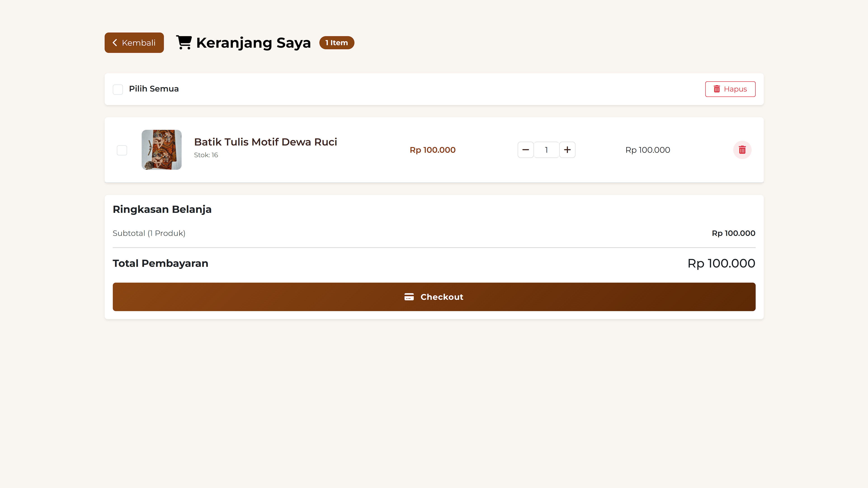Click the trash icon in Hapus button
This screenshot has width=868, height=488.
pos(717,89)
